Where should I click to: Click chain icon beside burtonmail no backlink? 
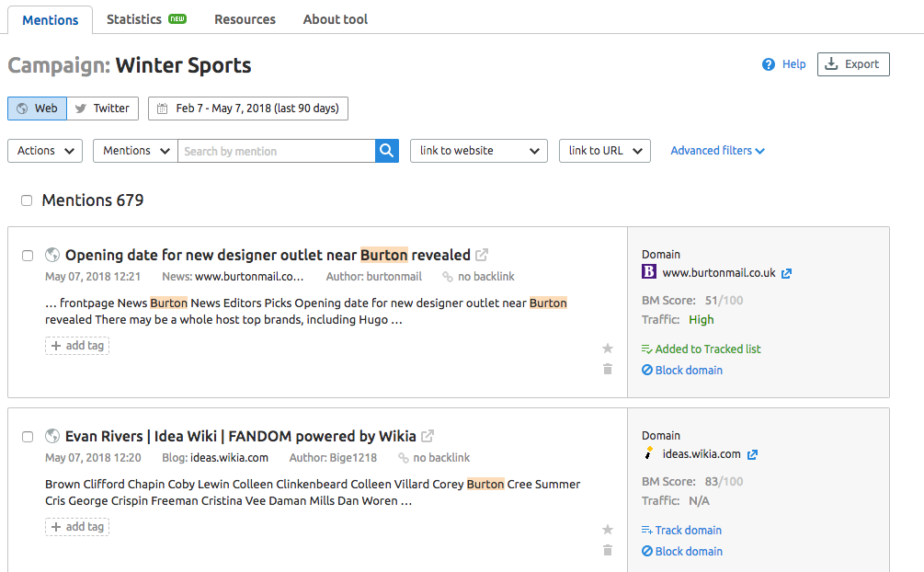pyautogui.click(x=448, y=277)
